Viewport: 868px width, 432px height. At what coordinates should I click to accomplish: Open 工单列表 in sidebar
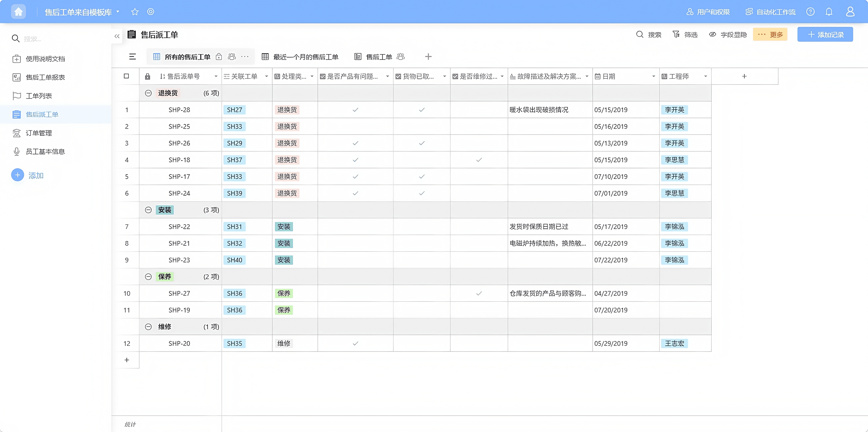point(32,96)
